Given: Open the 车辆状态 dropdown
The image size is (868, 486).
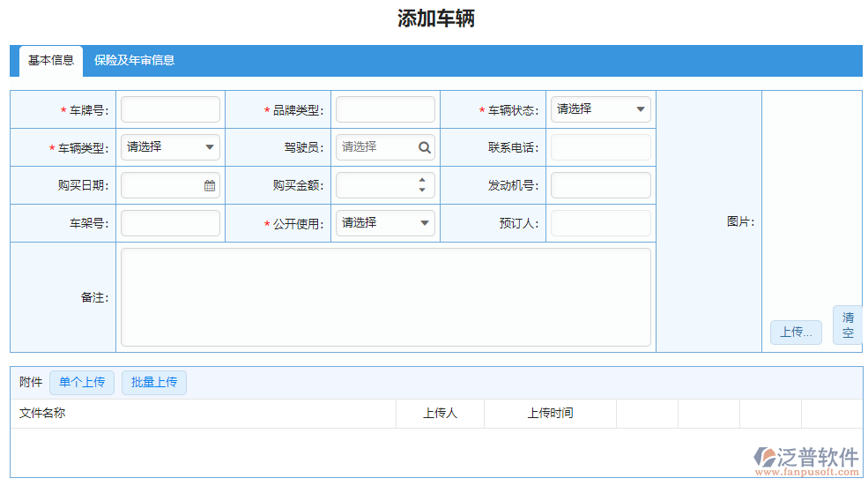Looking at the screenshot, I should (x=599, y=109).
